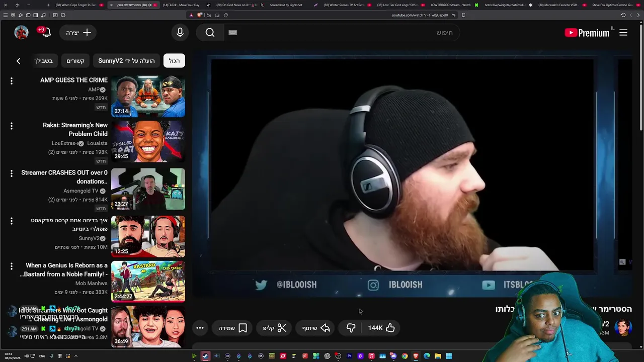Viewport: 644px width, 362px height.
Task: Open the on-screen keyboard icon in search box
Action: pyautogui.click(x=232, y=33)
